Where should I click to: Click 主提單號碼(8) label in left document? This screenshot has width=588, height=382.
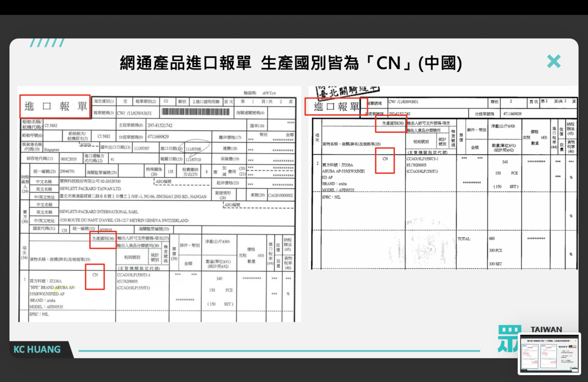pos(130,125)
